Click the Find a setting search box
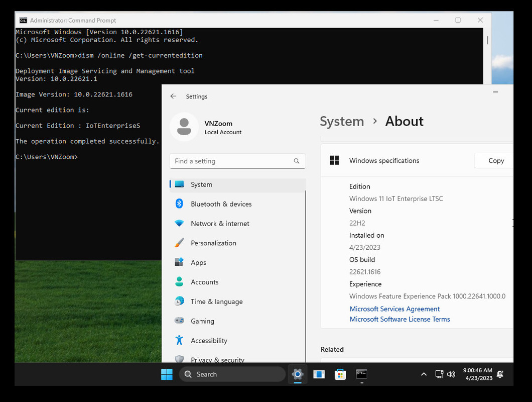 (237, 161)
